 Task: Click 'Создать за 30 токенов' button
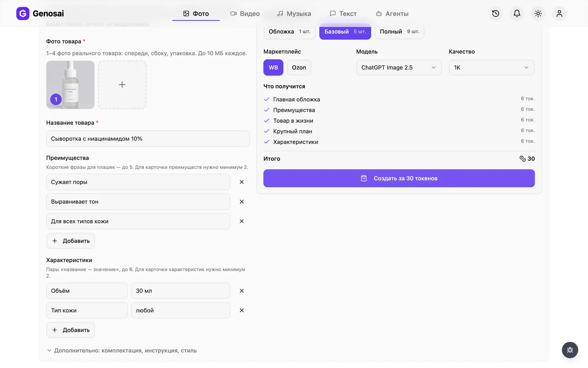399,179
